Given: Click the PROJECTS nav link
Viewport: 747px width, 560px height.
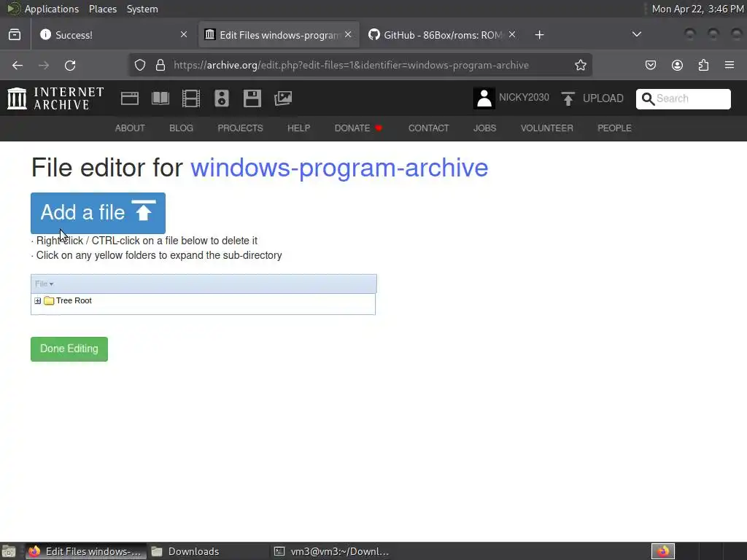Looking at the screenshot, I should (x=240, y=128).
